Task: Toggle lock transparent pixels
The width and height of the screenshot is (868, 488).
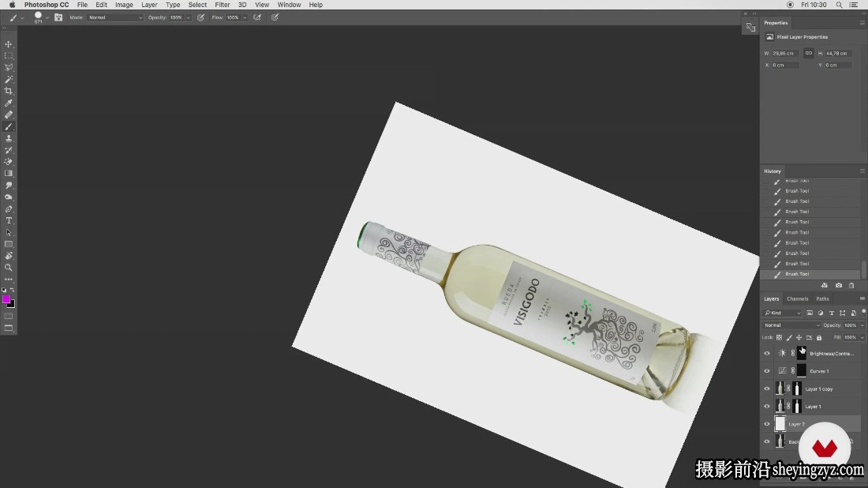Action: [779, 337]
